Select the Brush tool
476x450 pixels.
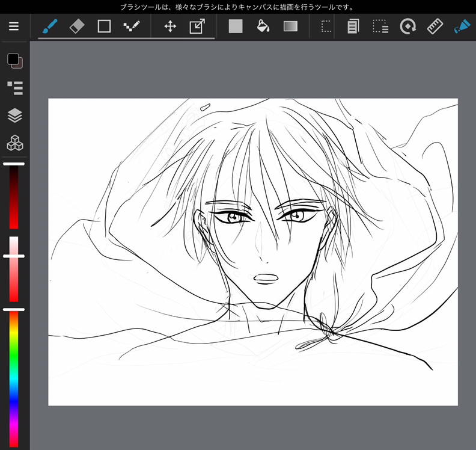(50, 26)
